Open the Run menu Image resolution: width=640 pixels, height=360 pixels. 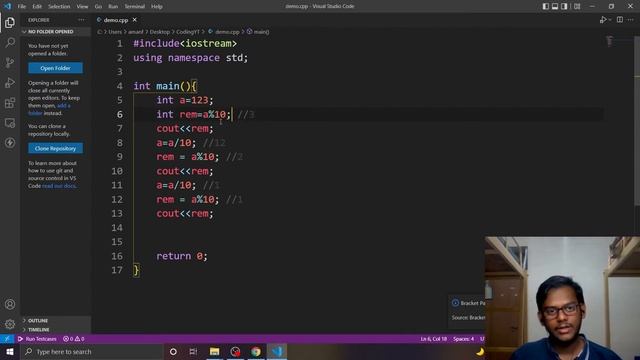click(x=113, y=6)
